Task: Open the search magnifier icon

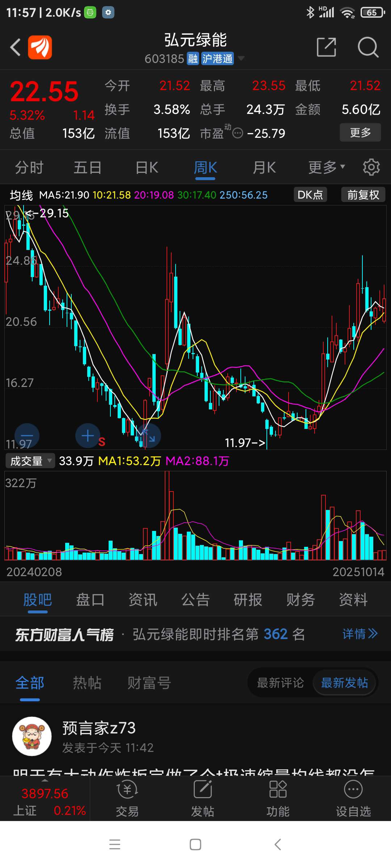Action: [368, 47]
